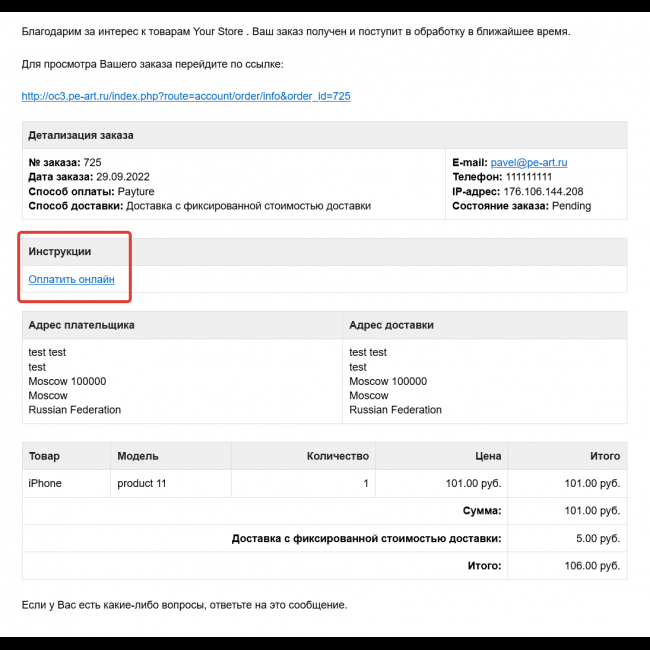Select the Адрес доставки column header
The image size is (650, 650).
391,325
